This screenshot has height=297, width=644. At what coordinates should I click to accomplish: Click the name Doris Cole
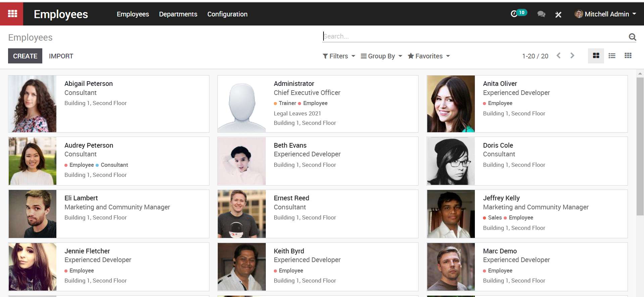pyautogui.click(x=498, y=145)
